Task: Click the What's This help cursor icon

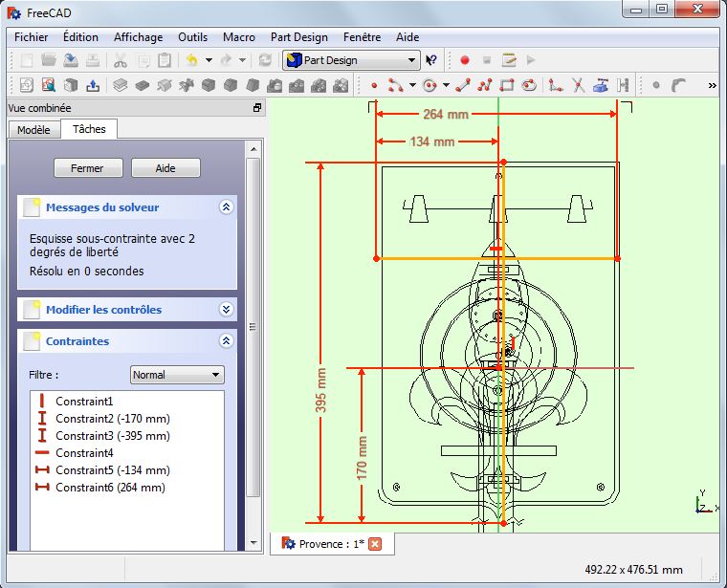Action: coord(431,60)
